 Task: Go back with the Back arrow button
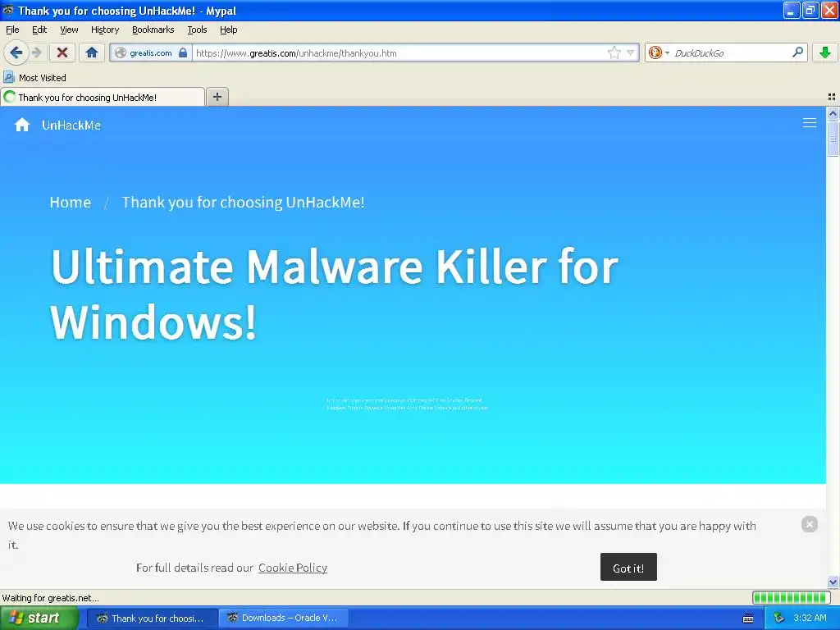pyautogui.click(x=16, y=52)
